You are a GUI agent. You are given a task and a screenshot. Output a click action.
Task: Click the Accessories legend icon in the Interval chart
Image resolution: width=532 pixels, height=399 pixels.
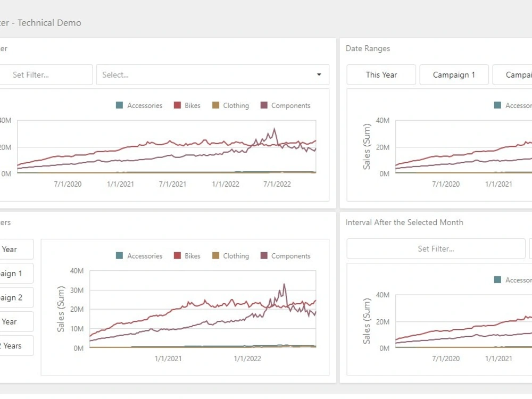(x=497, y=280)
